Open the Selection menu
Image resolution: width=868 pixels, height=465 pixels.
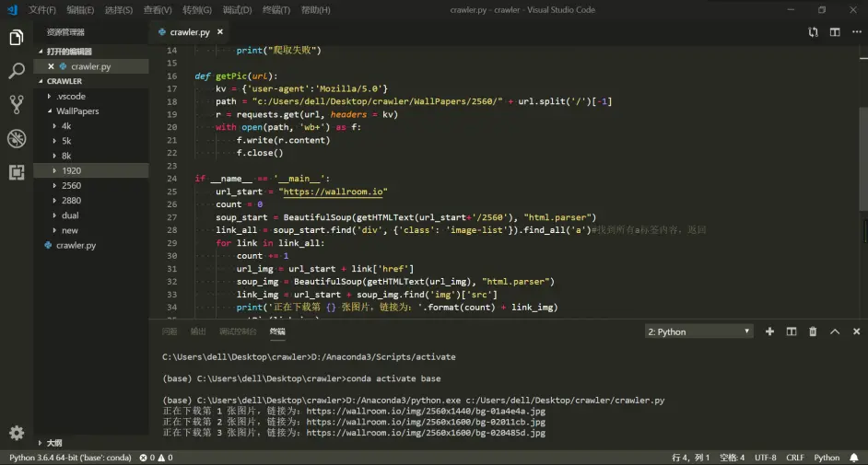point(119,10)
